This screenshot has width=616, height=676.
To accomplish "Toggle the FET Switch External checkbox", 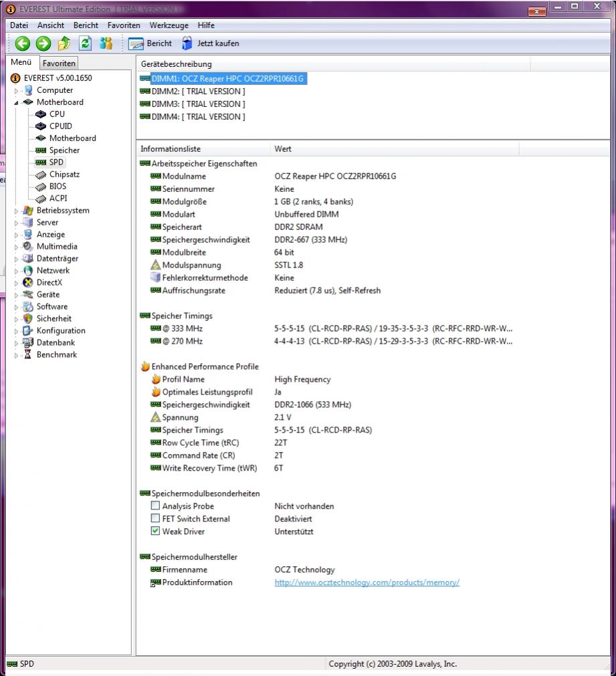I will [155, 518].
